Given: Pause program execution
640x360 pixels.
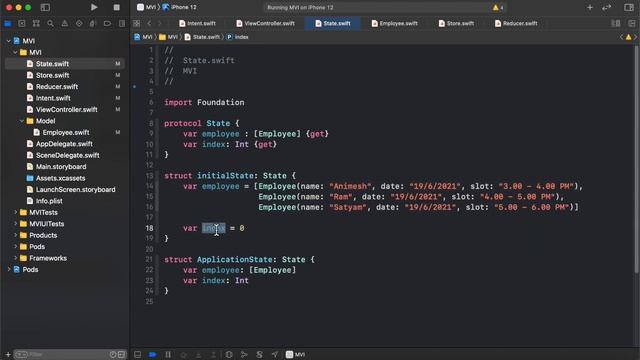Looking at the screenshot, I should click(168, 354).
